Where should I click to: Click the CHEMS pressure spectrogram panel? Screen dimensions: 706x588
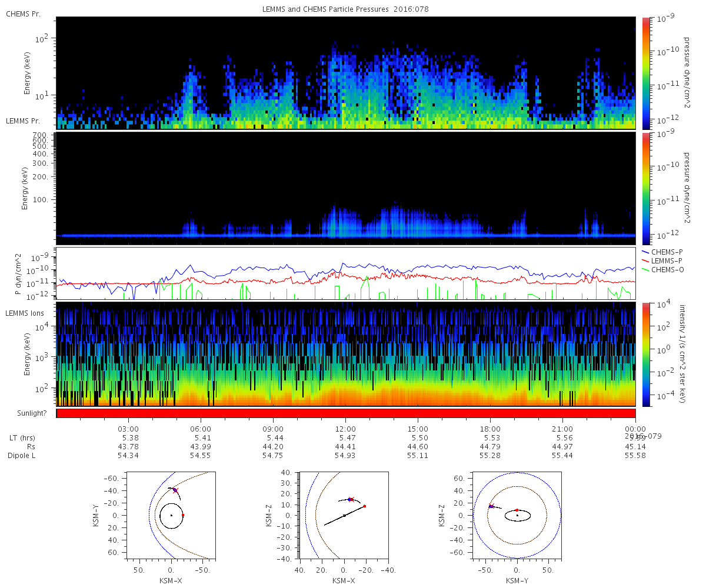[346, 72]
